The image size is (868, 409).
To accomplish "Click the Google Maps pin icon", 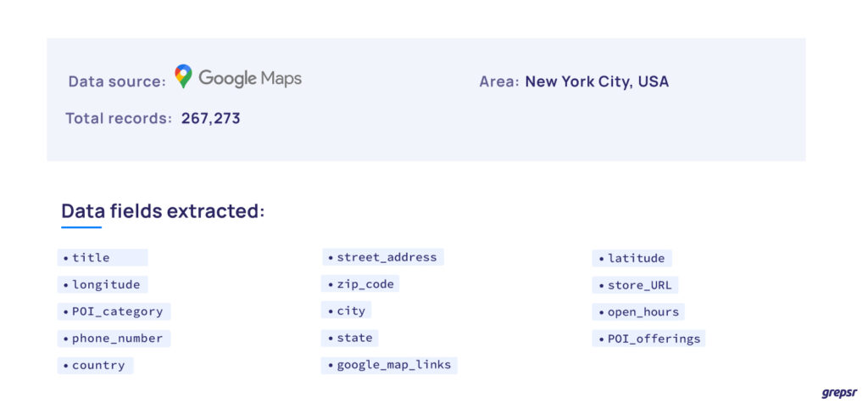I will point(183,76).
